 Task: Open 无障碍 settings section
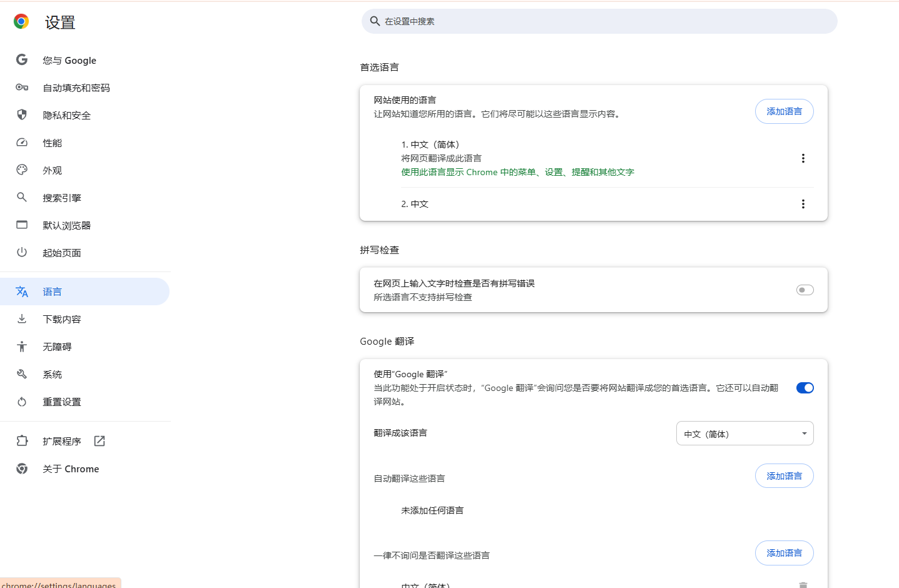tap(84, 347)
